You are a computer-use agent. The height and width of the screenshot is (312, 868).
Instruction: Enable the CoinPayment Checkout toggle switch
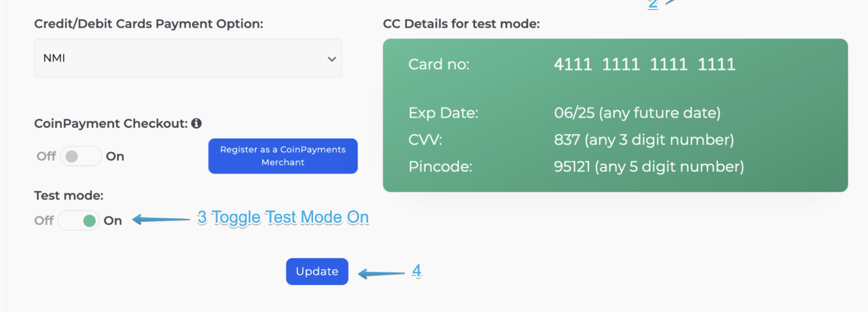coord(81,156)
